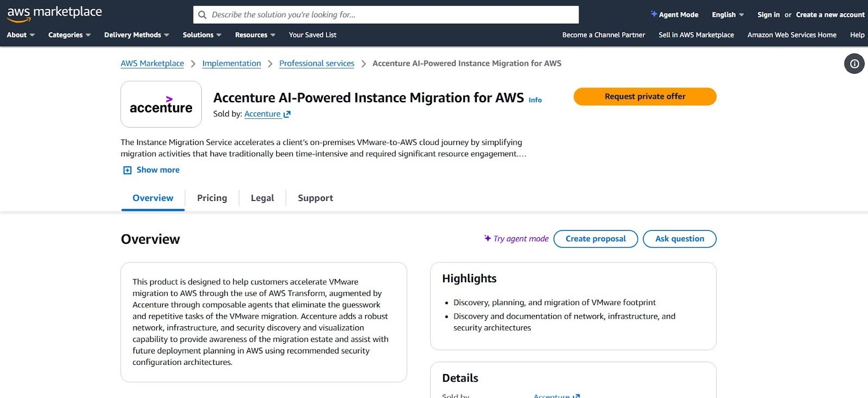Screen dimensions: 868x398
Task: Click the Sign in link
Action: point(768,15)
